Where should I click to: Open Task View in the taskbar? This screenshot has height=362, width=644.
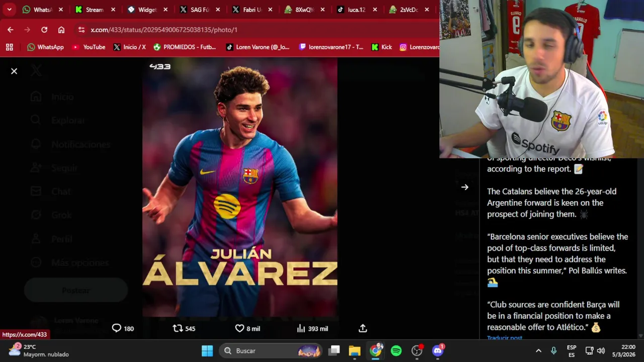[x=335, y=350]
